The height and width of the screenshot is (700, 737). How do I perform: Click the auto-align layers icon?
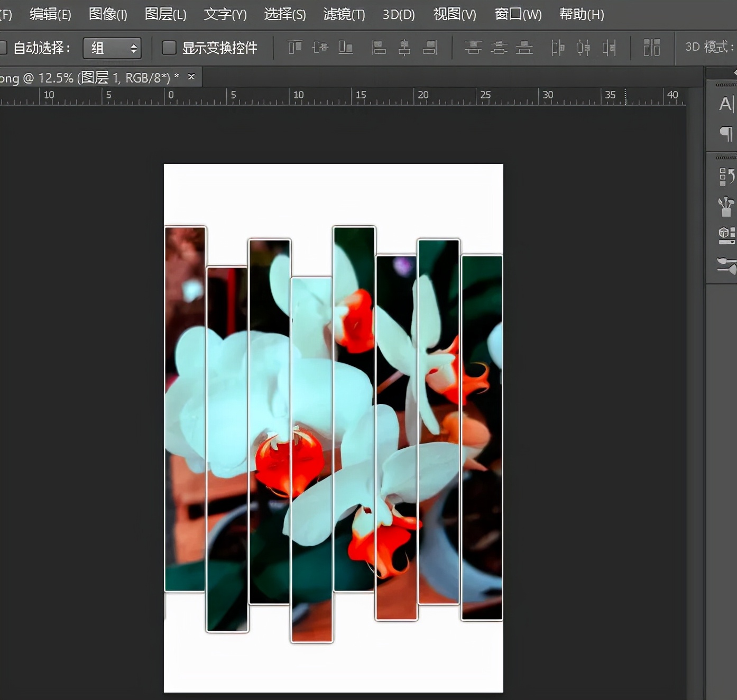[651, 48]
